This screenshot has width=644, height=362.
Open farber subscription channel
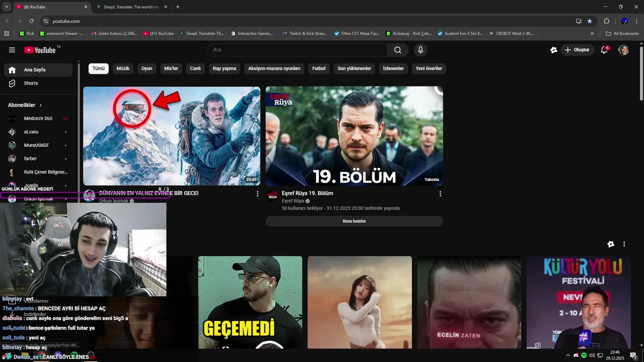click(38, 158)
